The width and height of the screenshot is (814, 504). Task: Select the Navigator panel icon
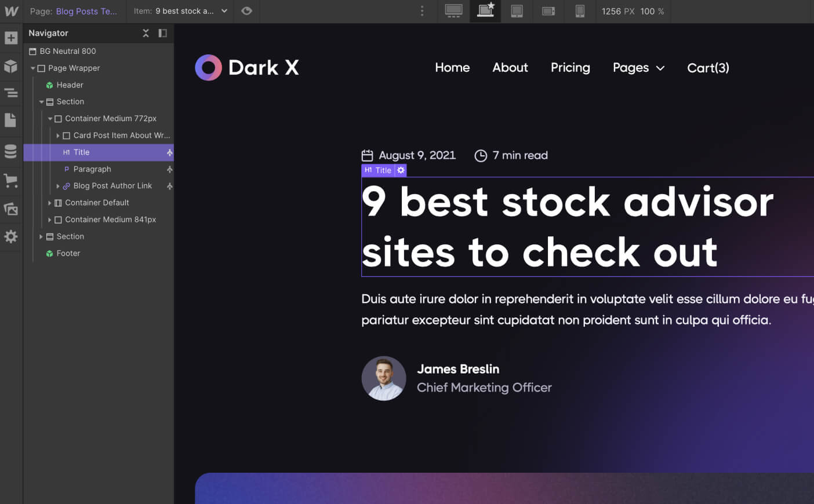(11, 93)
